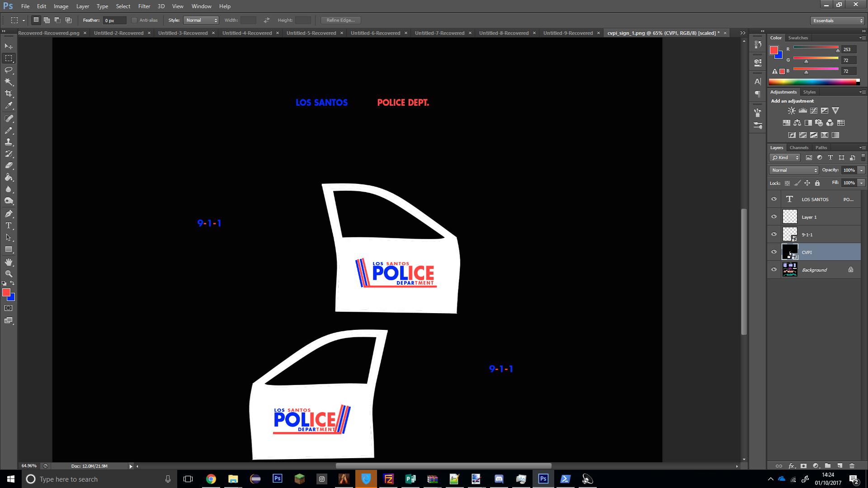Click the red foreground color swatch

point(6,293)
